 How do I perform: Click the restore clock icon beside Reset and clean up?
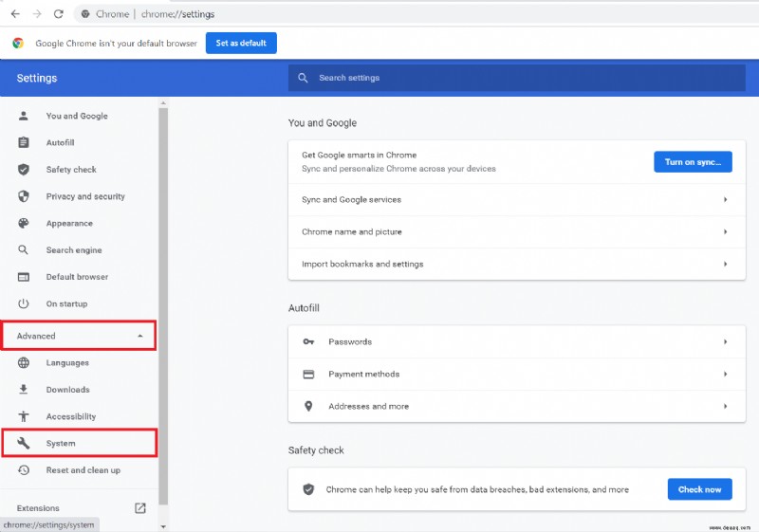coord(23,470)
